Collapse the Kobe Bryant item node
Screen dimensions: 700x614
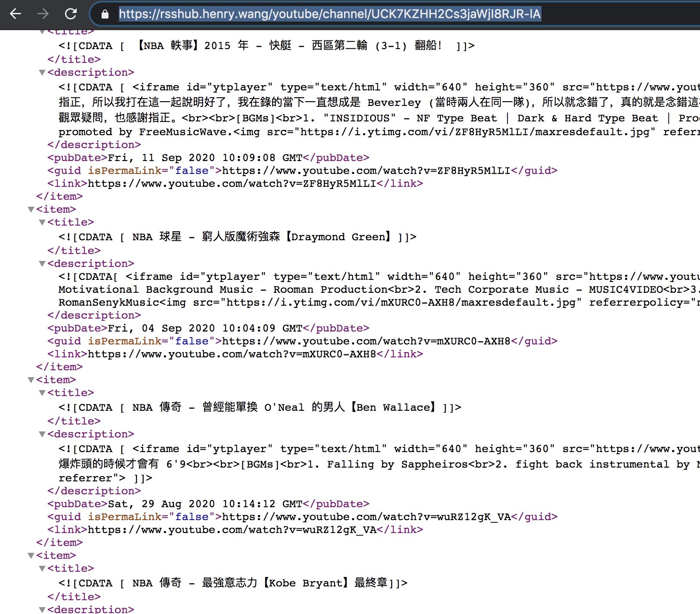tap(31, 555)
